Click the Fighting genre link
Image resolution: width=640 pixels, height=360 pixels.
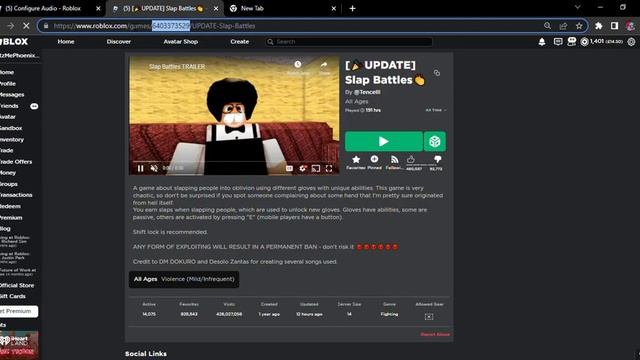click(x=389, y=314)
